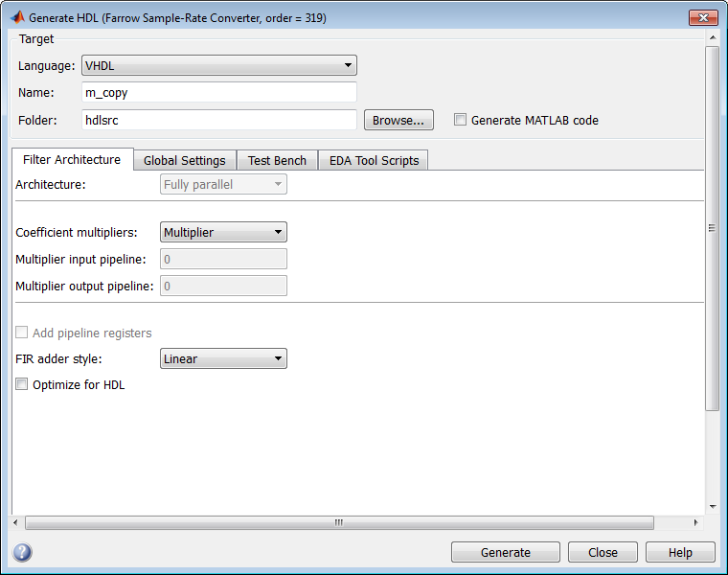Click the Close button at bottom

[x=603, y=552]
